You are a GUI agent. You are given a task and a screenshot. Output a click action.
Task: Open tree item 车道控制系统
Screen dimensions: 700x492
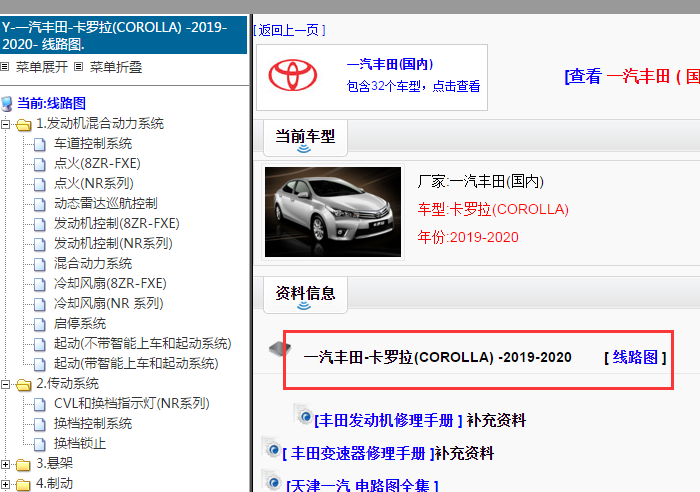[93, 144]
